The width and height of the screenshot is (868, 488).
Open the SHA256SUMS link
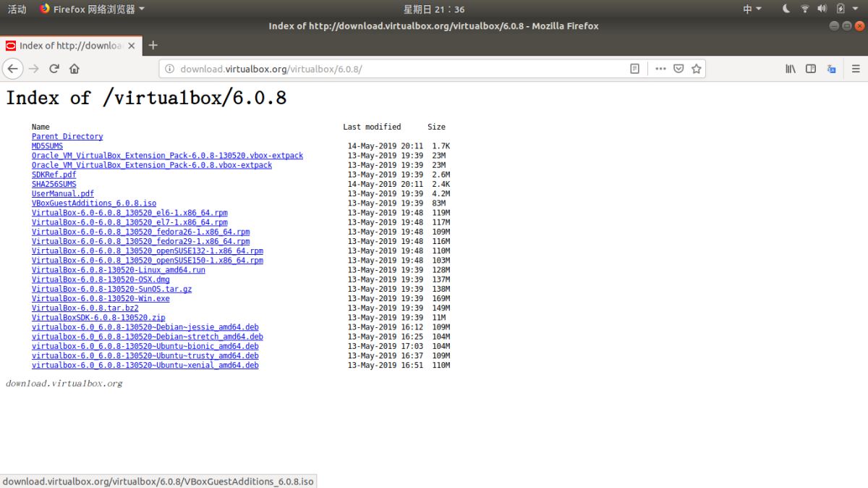(x=54, y=184)
